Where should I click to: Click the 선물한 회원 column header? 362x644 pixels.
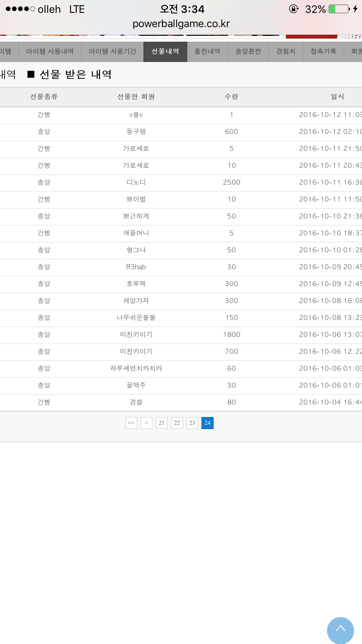(x=136, y=97)
